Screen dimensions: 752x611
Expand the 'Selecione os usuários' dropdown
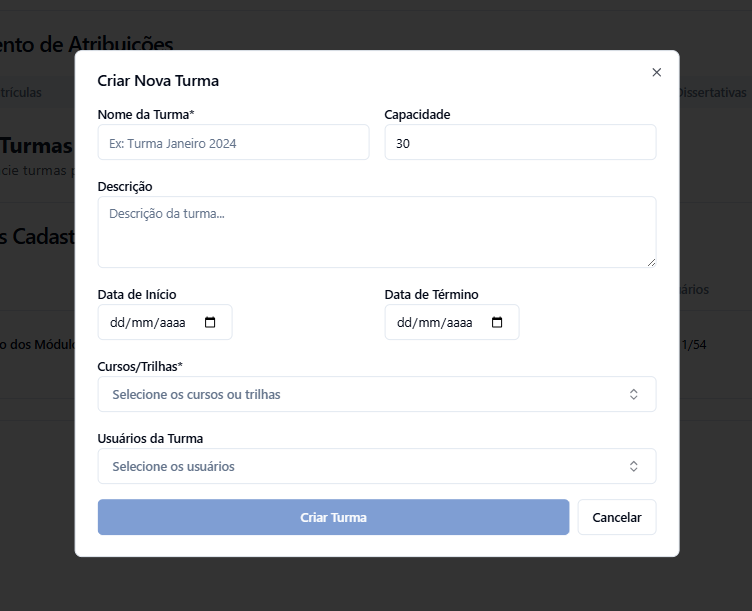pos(360,466)
